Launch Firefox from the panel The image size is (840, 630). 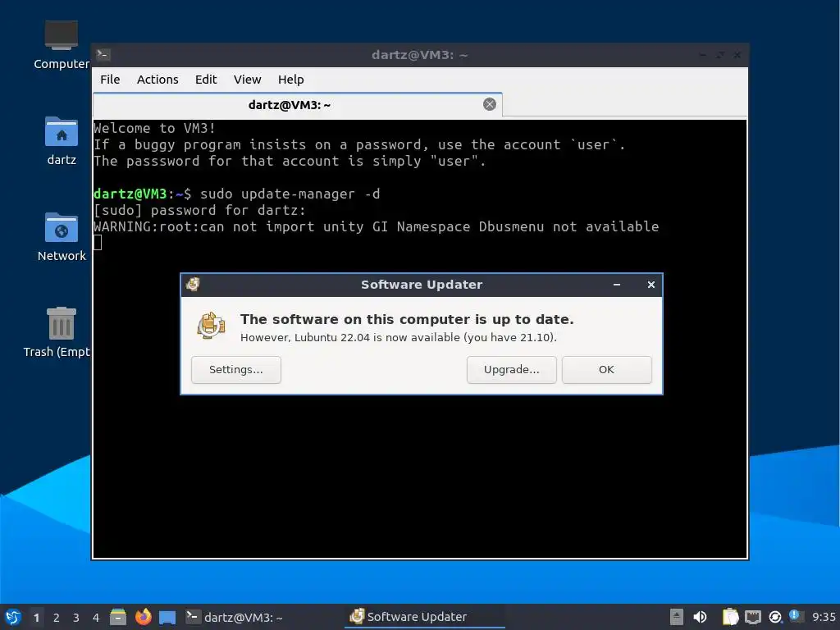143,617
